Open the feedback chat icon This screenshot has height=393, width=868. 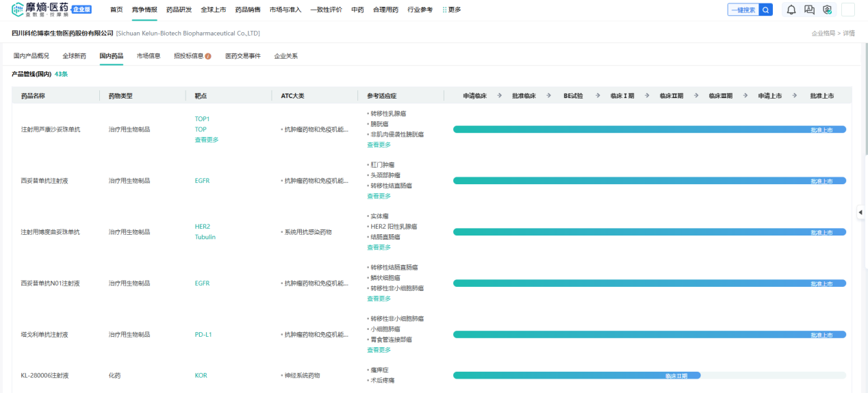pos(809,10)
